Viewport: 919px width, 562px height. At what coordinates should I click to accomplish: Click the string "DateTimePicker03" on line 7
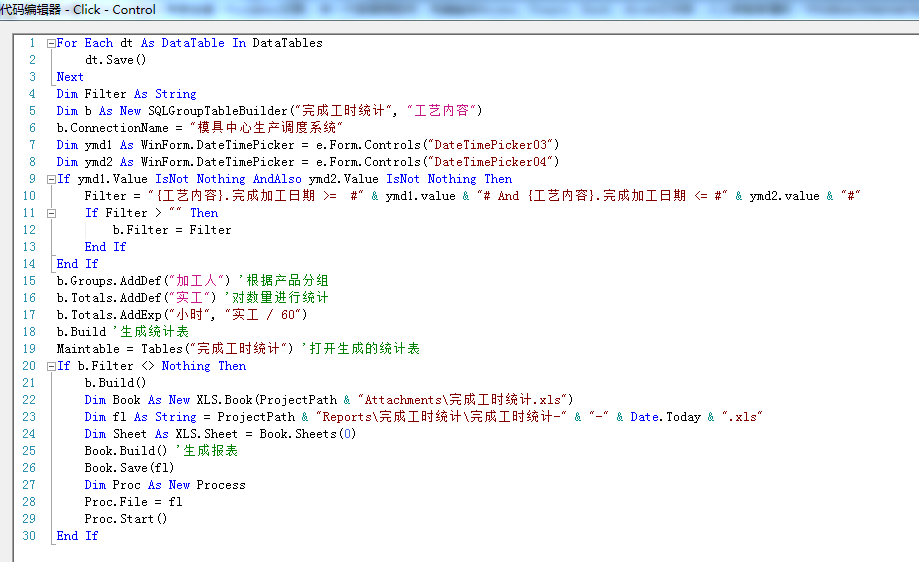(490, 145)
